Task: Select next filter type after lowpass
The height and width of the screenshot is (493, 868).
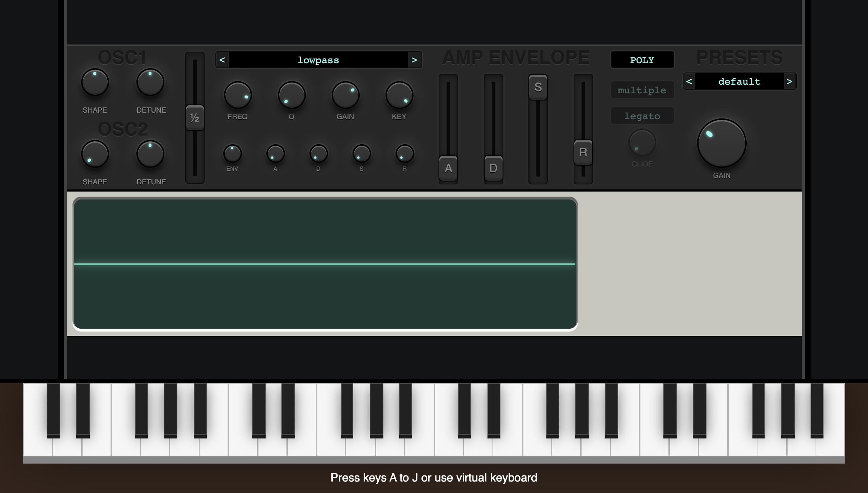Action: click(x=414, y=60)
